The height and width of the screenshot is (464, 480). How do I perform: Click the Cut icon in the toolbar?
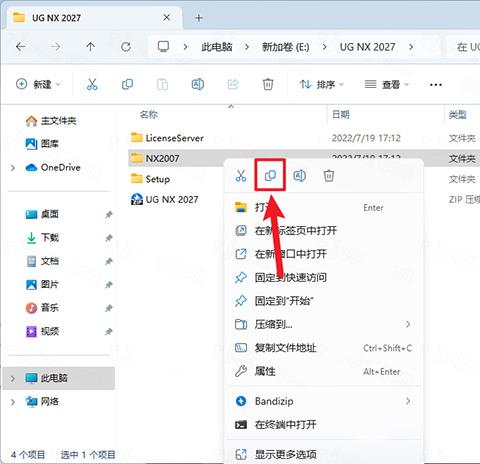92,84
